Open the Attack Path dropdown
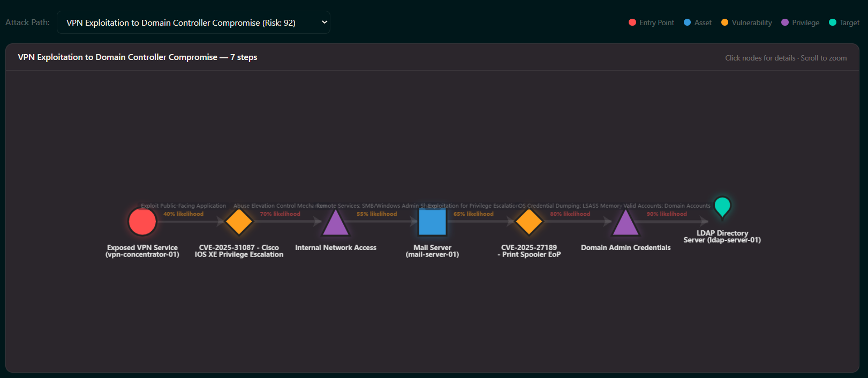This screenshot has height=378, width=868. click(193, 22)
